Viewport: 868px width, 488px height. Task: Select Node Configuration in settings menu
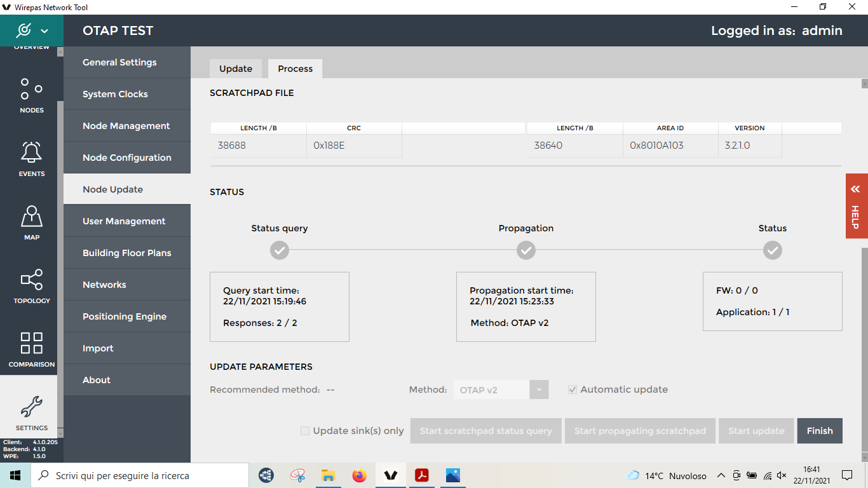(126, 158)
